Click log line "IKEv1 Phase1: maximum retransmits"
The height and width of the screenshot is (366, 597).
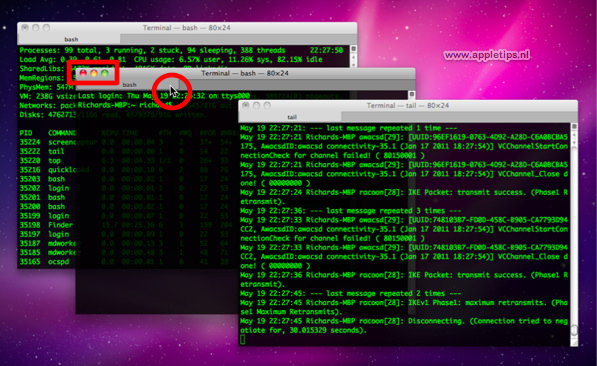click(x=404, y=302)
